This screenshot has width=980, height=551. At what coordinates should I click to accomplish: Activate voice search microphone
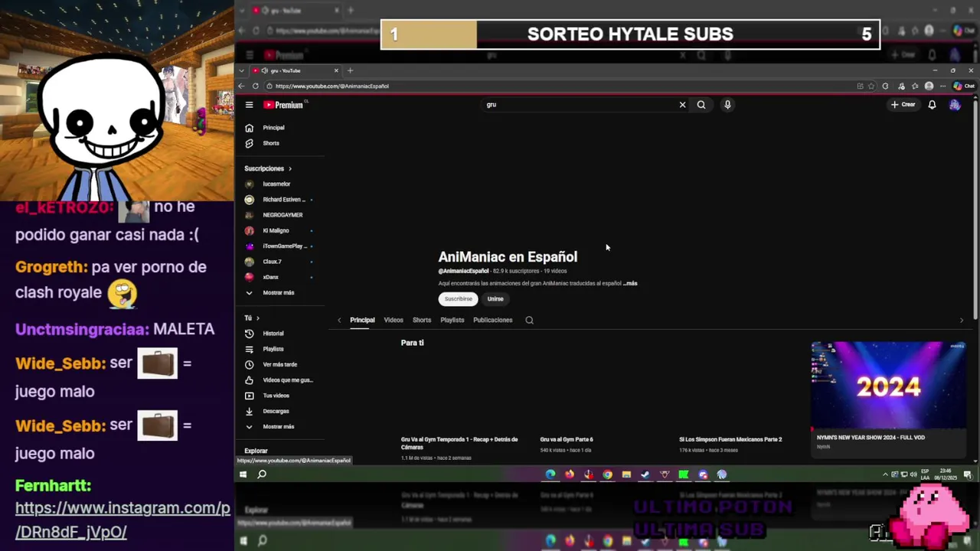(727, 105)
